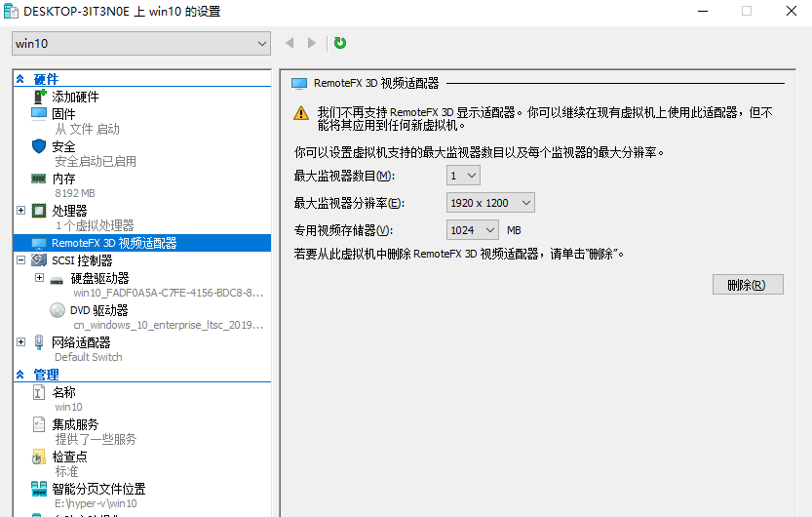Open the 安全 shield settings
812x517 pixels.
63,146
